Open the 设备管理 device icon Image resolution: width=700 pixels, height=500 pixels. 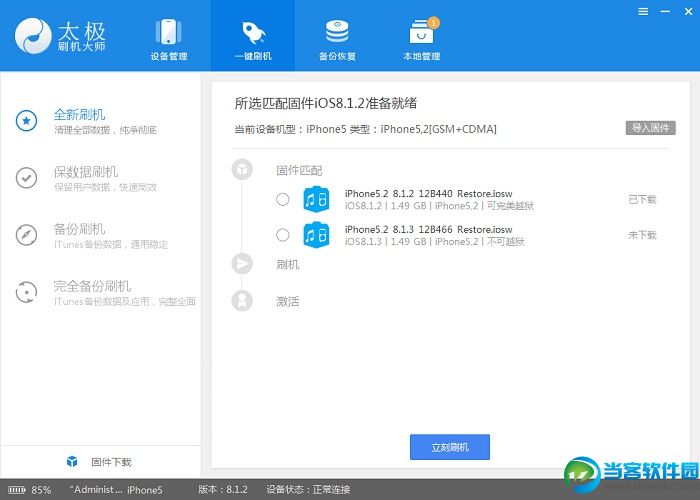[x=168, y=39]
